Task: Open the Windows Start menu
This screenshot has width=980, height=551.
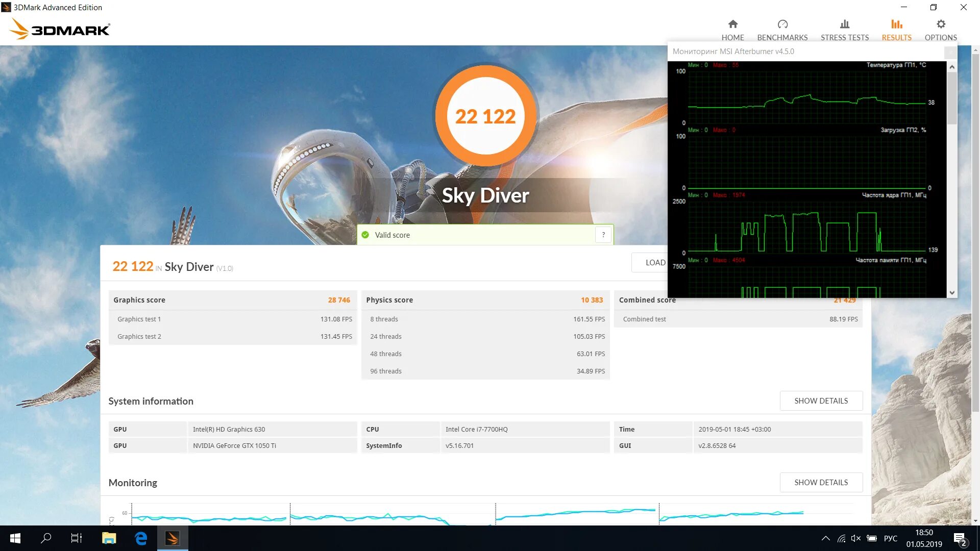Action: point(15,538)
